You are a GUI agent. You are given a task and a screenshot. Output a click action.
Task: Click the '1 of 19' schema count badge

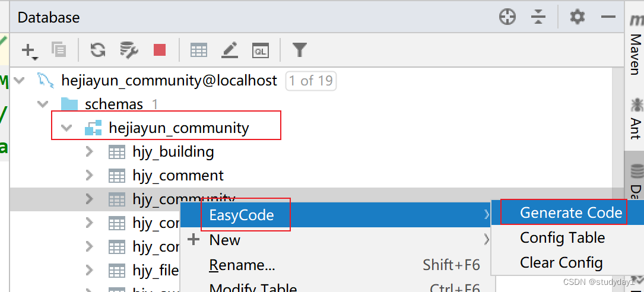click(311, 81)
